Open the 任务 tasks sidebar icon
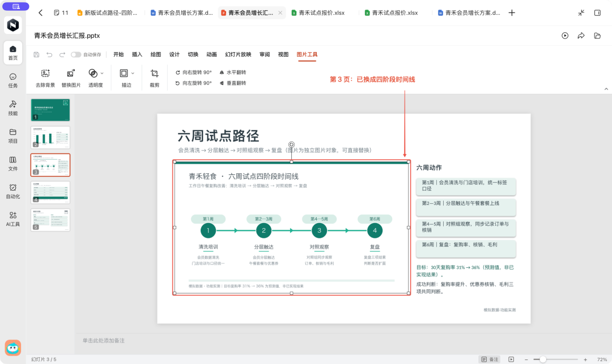 pos(13,80)
